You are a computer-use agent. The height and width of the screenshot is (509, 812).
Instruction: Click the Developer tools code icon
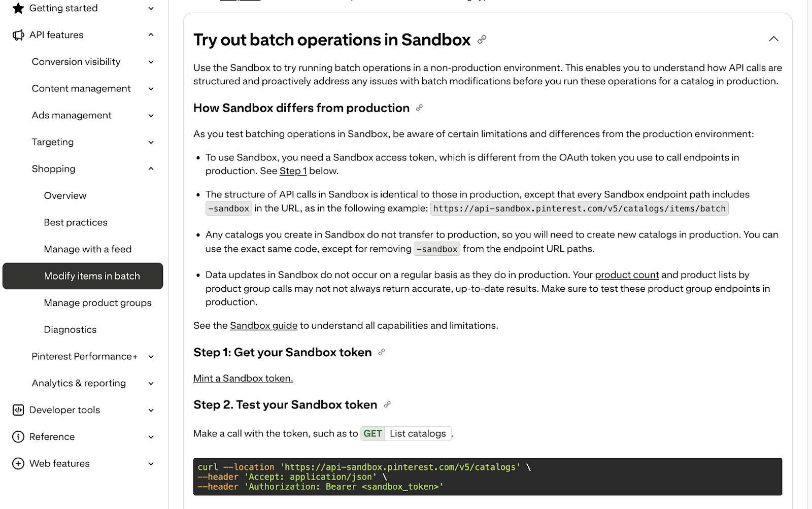(18, 410)
